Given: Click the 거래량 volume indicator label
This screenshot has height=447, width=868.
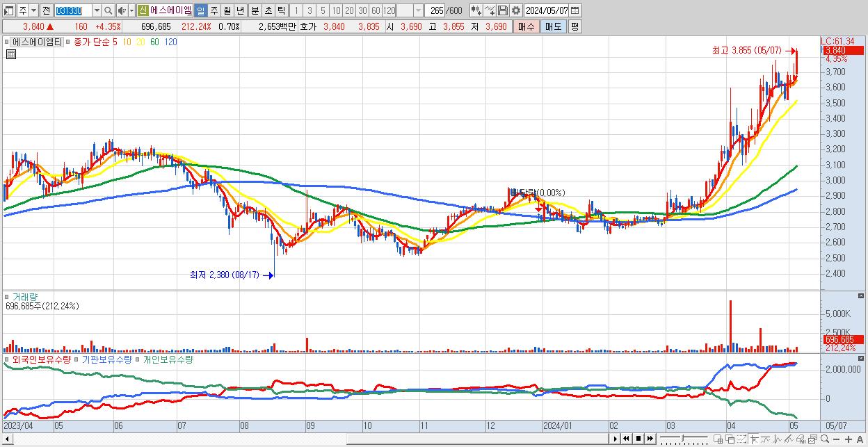Looking at the screenshot, I should (25, 297).
